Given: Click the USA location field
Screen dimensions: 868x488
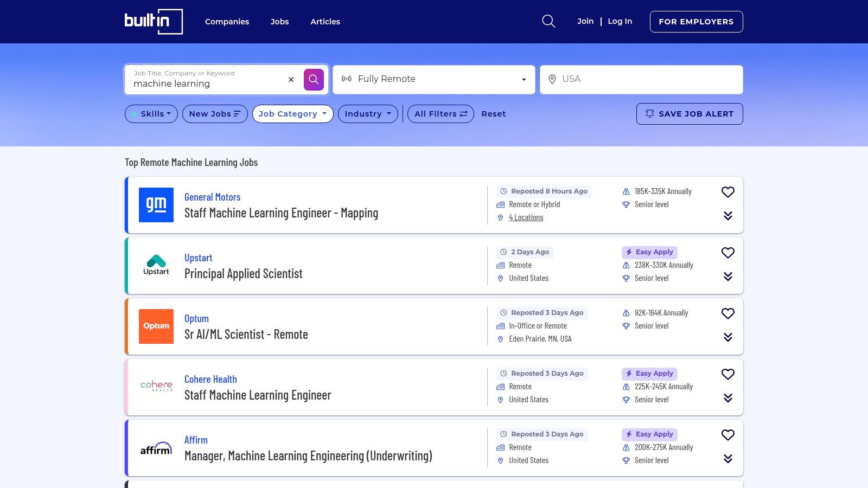Looking at the screenshot, I should pos(641,80).
